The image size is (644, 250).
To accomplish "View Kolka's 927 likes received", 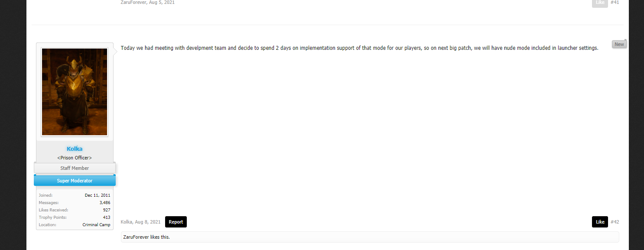I will pyautogui.click(x=106, y=210).
